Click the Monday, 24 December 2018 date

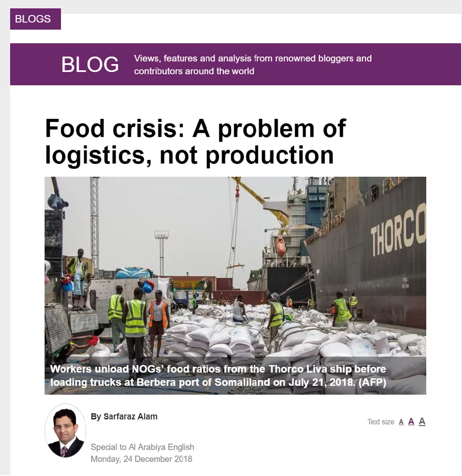(x=141, y=459)
